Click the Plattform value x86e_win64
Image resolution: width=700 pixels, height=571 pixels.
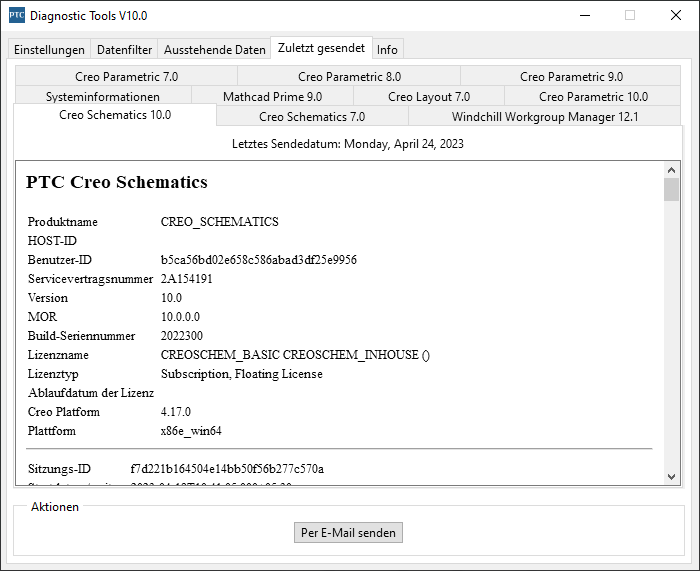[191, 431]
